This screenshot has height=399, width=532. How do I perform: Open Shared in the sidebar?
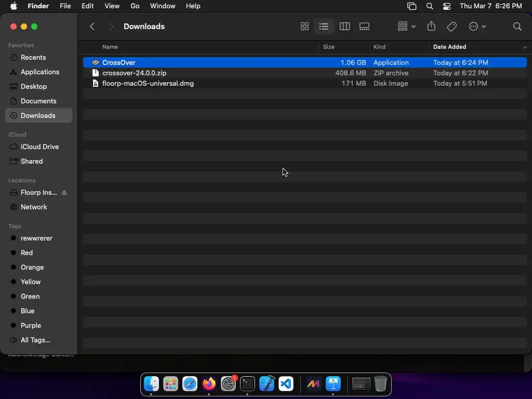tap(38, 161)
